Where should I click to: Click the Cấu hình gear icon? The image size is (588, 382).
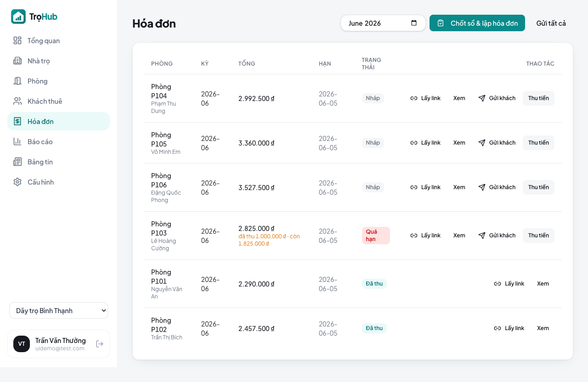(x=17, y=182)
